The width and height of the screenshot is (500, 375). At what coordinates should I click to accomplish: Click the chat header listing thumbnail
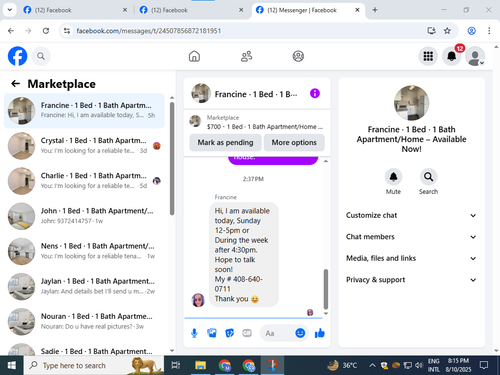tap(201, 93)
